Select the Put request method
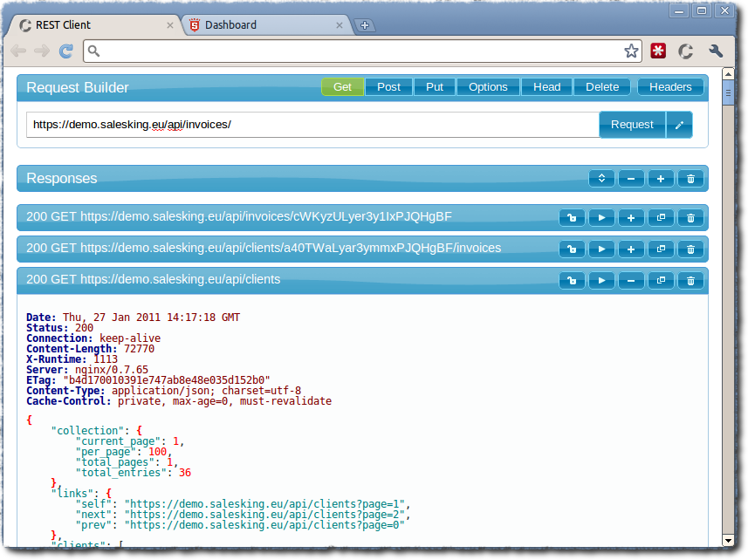 tap(435, 87)
